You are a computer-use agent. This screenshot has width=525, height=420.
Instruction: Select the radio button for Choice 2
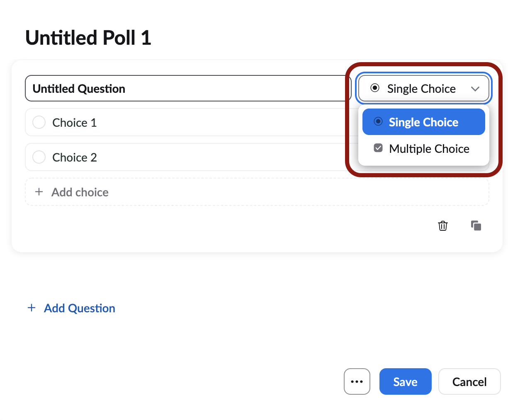[x=39, y=157]
